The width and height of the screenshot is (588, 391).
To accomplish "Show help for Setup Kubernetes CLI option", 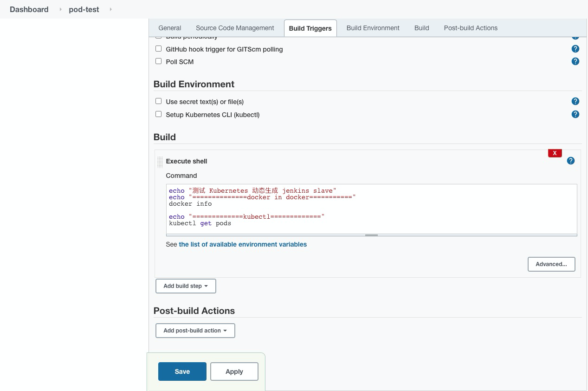I will 575,114.
